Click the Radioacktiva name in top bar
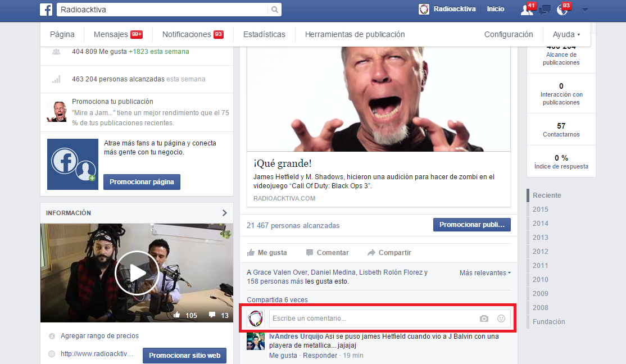 pos(455,9)
